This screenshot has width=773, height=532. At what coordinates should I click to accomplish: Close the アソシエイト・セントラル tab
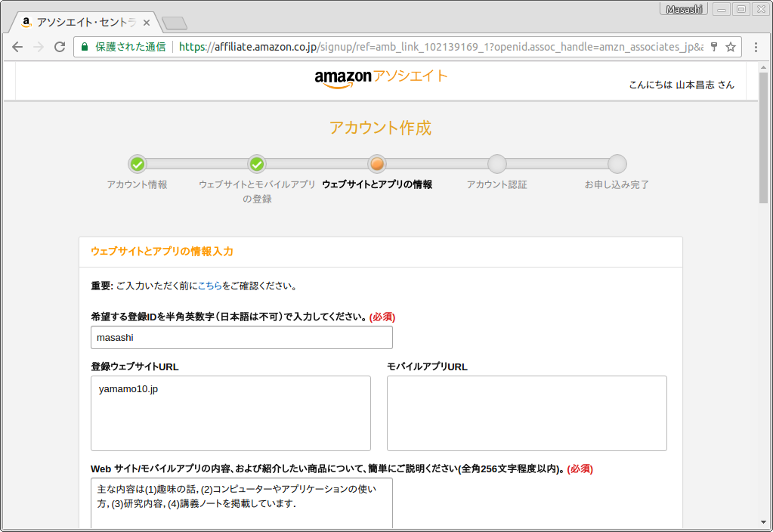pos(147,23)
